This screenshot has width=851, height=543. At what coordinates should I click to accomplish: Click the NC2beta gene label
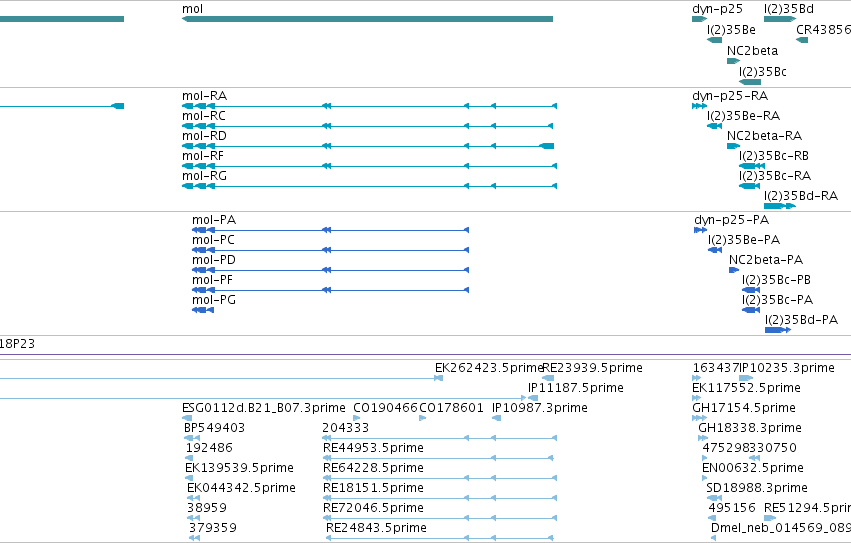click(752, 51)
